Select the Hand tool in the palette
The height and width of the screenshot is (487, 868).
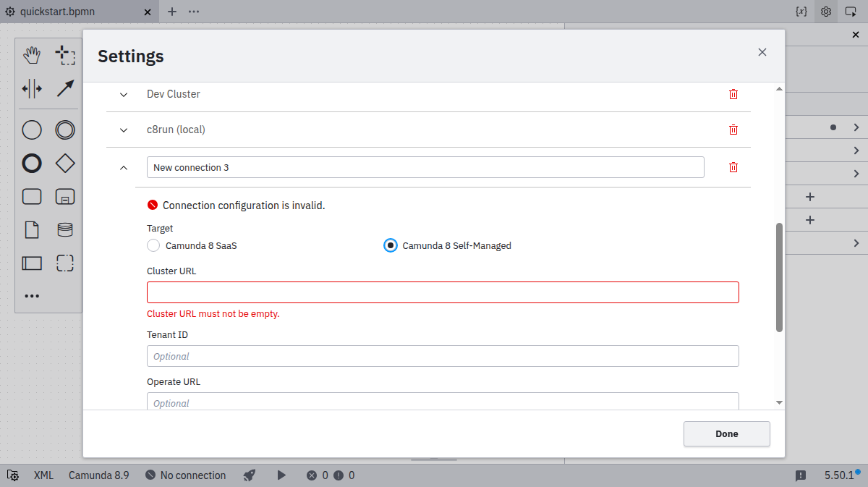pyautogui.click(x=32, y=55)
